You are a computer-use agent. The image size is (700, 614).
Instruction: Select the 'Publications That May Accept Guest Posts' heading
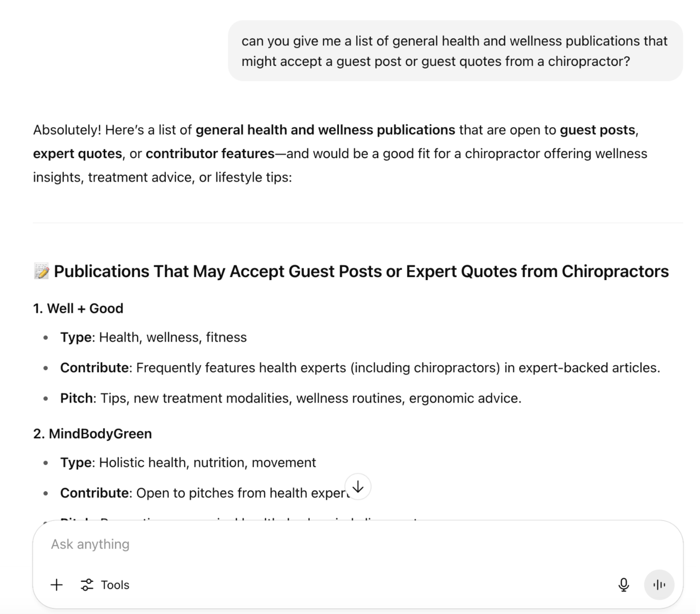[361, 271]
